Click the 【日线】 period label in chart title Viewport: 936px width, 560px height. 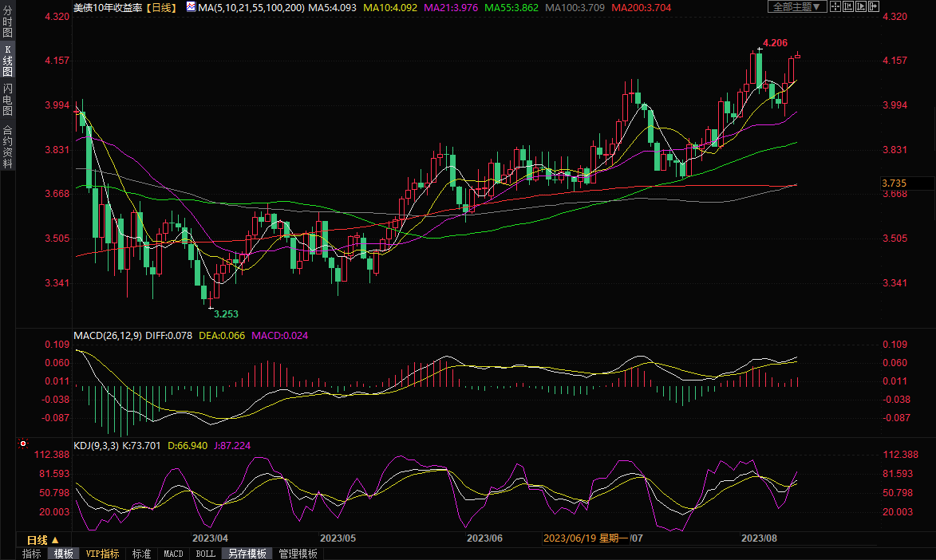tap(162, 7)
